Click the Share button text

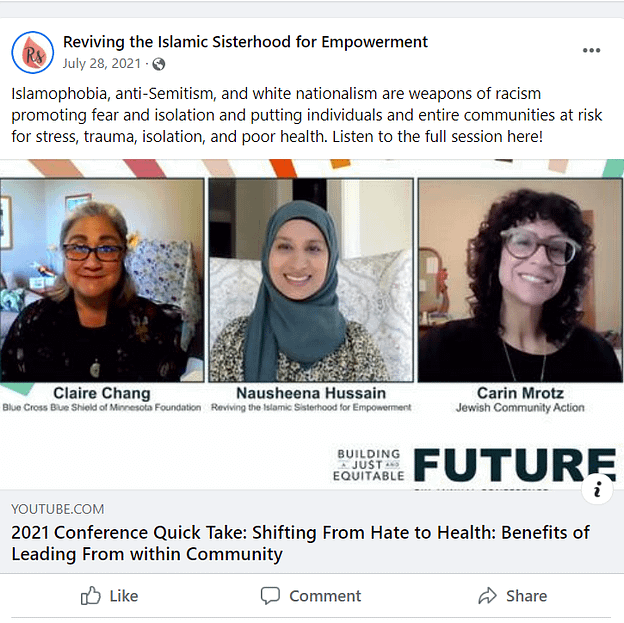[526, 596]
